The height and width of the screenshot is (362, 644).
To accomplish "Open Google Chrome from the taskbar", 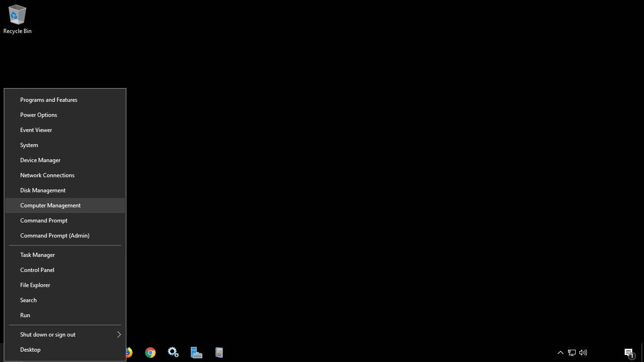I will tap(150, 352).
